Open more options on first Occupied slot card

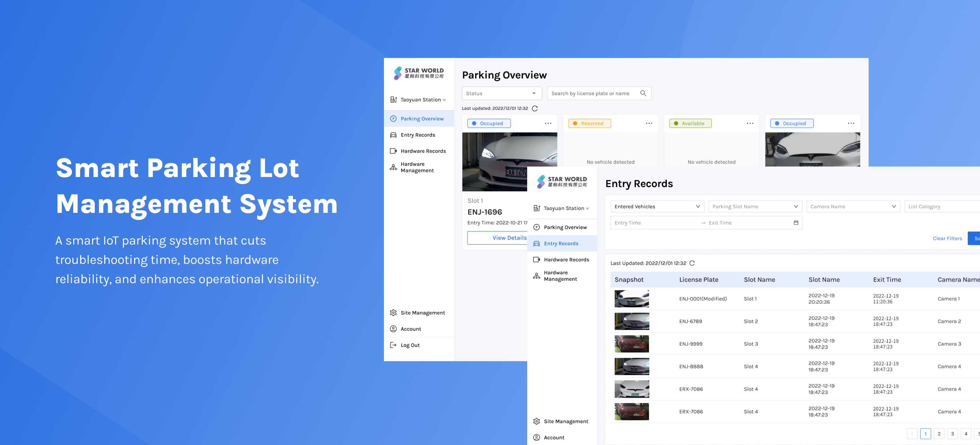pos(548,124)
